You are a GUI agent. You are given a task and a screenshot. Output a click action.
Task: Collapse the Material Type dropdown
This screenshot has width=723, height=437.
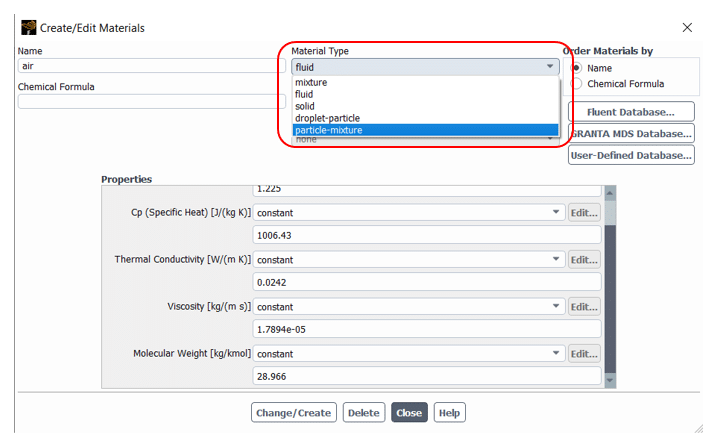pyautogui.click(x=550, y=67)
